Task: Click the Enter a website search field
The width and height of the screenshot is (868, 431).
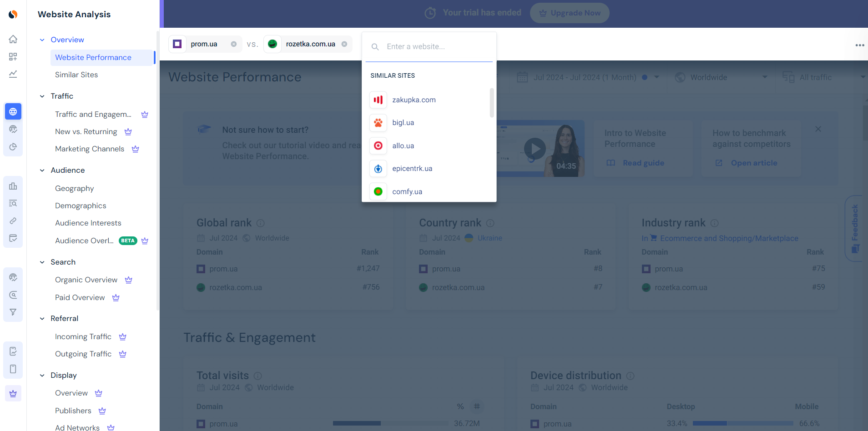Action: coord(429,46)
